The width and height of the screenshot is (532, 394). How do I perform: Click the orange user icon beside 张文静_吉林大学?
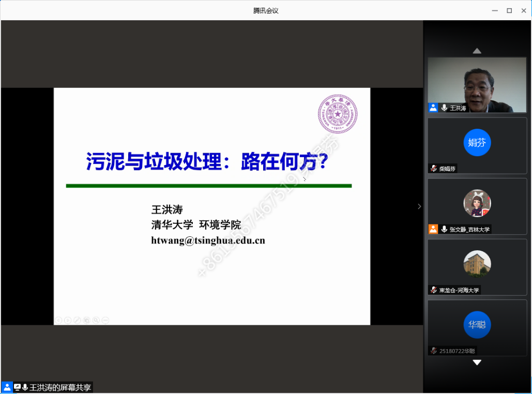433,229
